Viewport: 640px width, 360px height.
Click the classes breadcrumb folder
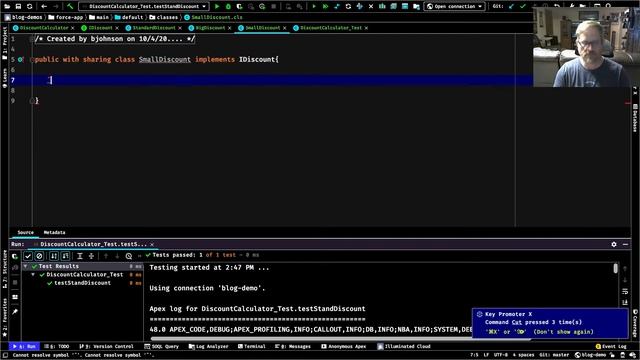(x=164, y=17)
